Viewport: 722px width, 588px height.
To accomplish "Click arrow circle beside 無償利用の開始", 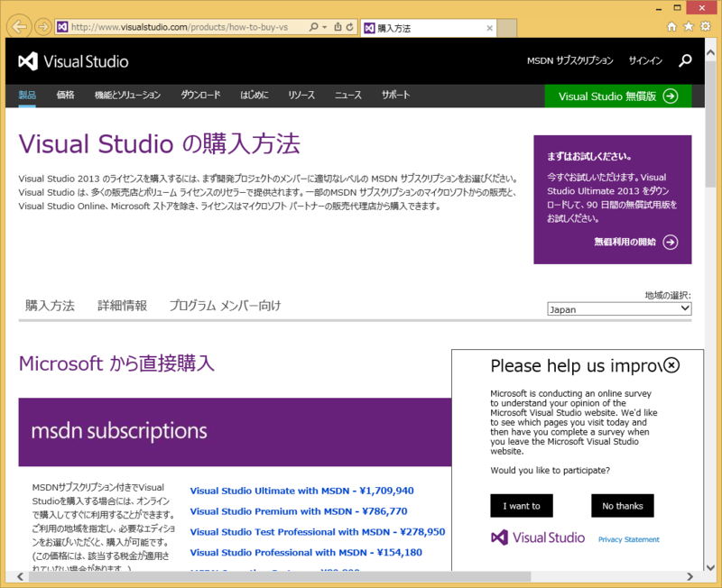I will point(671,242).
